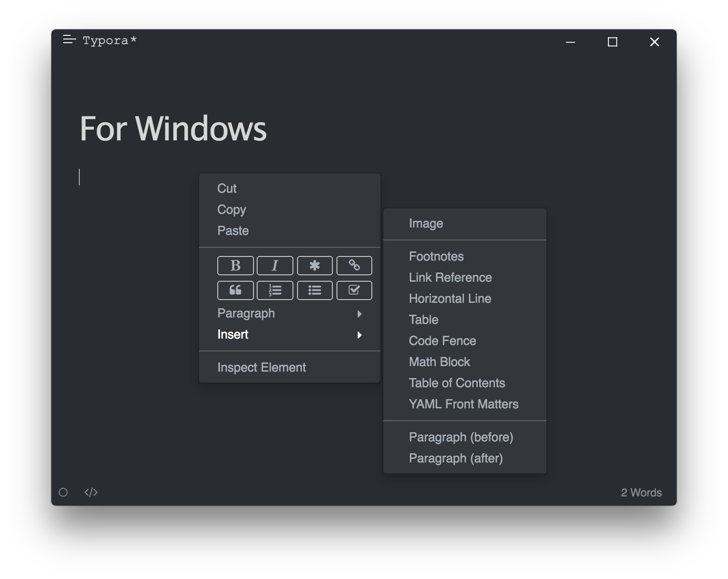728x579 pixels.
Task: Expand the Paragraph submenu
Action: (290, 313)
